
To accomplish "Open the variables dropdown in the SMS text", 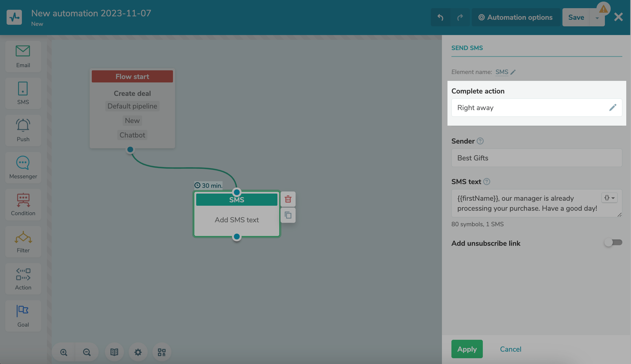I will tap(609, 198).
